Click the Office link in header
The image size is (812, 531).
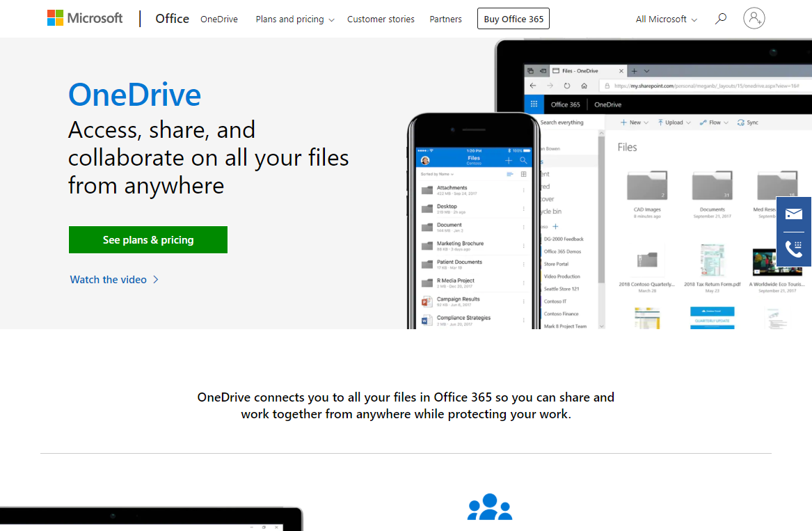(172, 19)
